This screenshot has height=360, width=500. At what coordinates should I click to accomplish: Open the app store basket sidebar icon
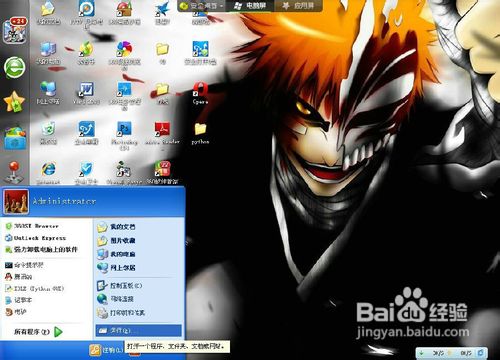click(x=15, y=138)
